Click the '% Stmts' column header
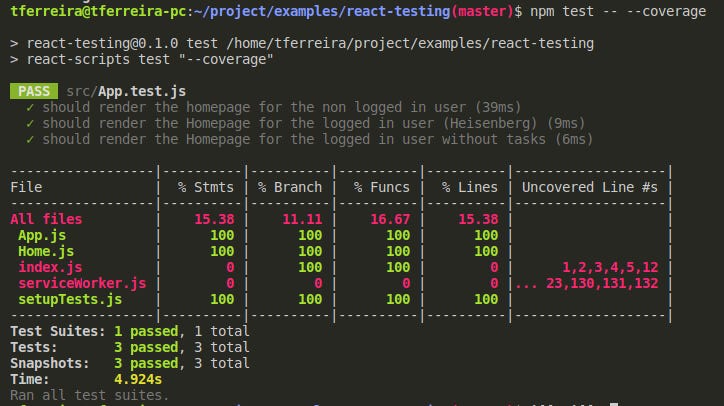The width and height of the screenshot is (724, 406). (x=205, y=187)
